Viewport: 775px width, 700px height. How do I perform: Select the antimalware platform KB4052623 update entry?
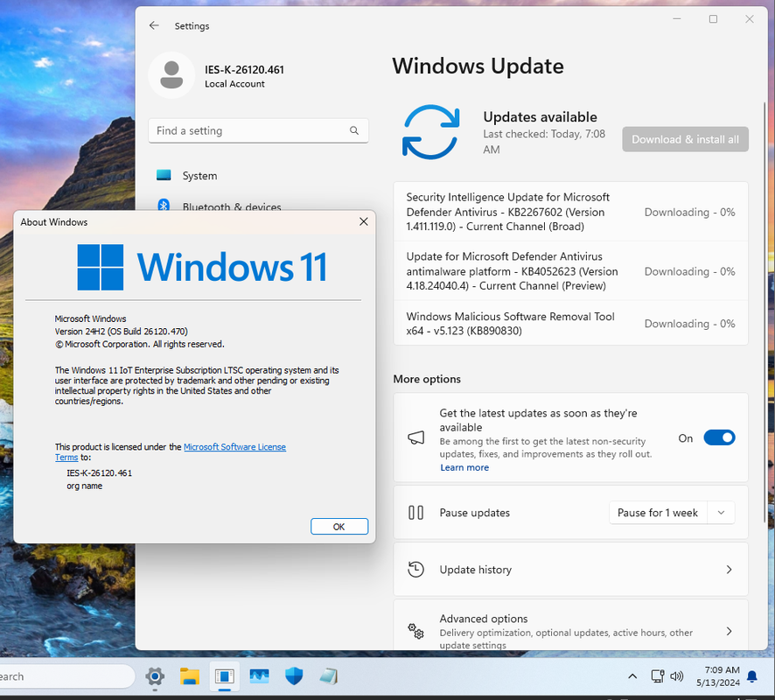point(570,271)
